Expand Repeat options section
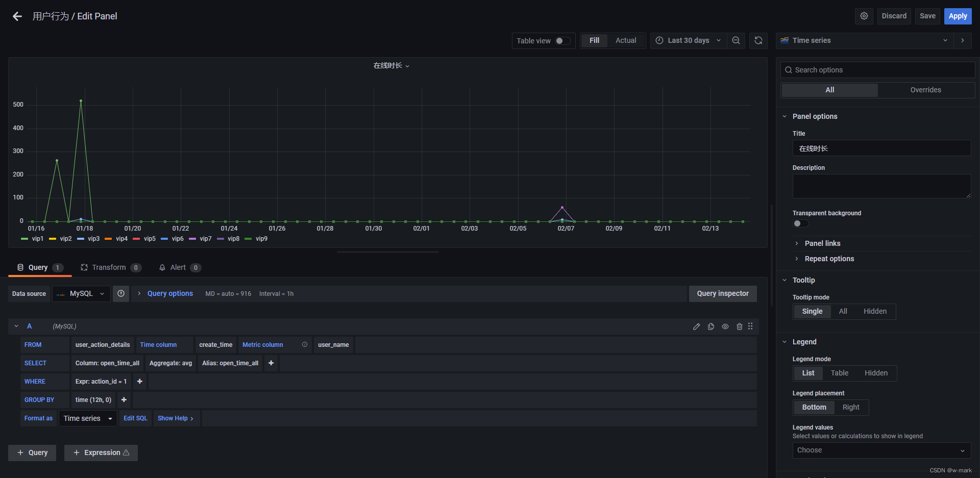 [x=829, y=259]
